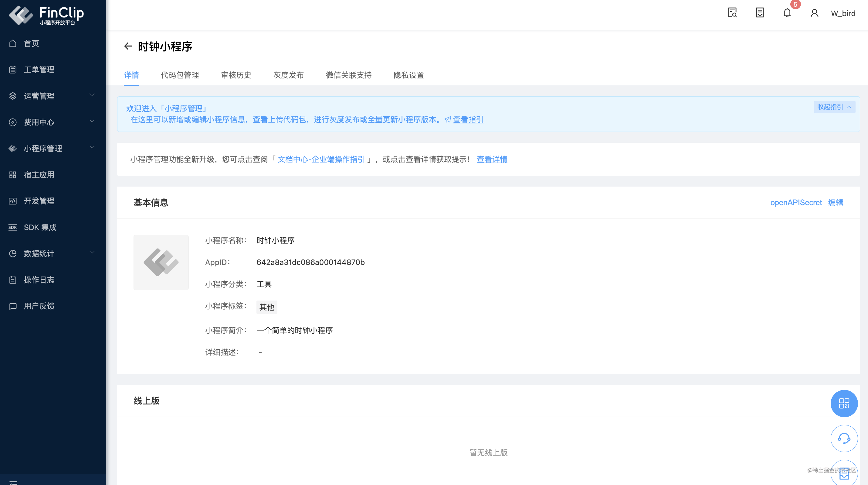Open the search icon in the top bar
The image size is (868, 485).
coord(732,12)
